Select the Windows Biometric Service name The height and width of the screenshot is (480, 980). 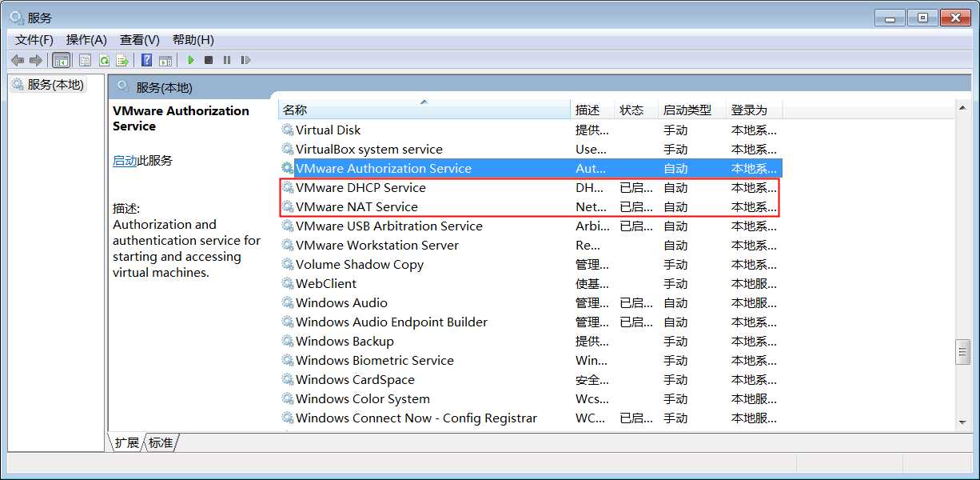pos(375,360)
